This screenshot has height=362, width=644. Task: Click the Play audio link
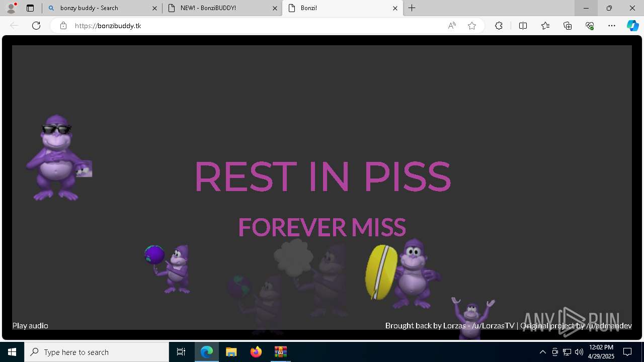pyautogui.click(x=30, y=326)
